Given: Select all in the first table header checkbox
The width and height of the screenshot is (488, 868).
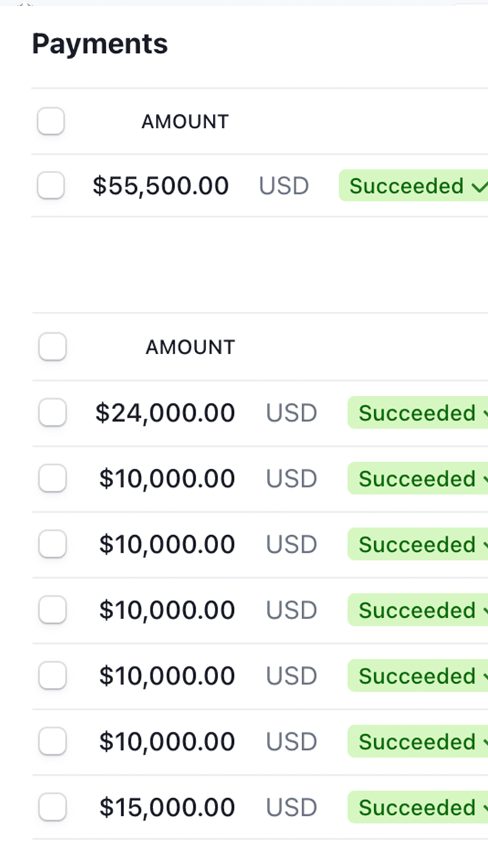Looking at the screenshot, I should point(51,122).
